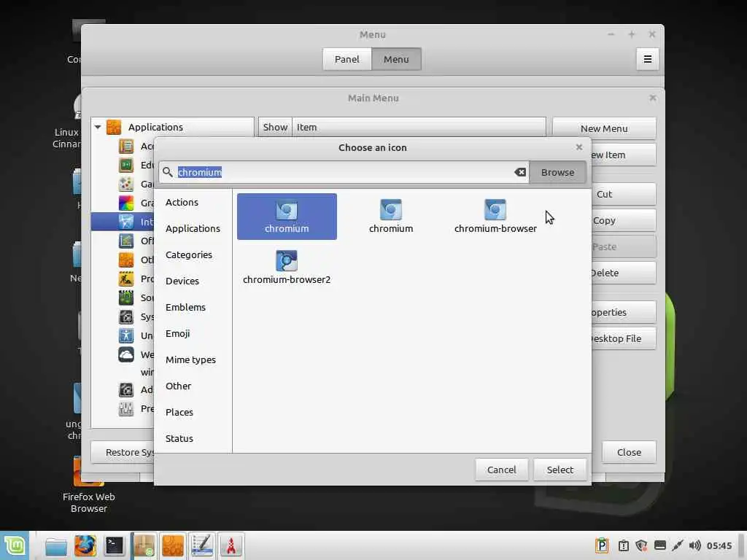This screenshot has height=560, width=747.
Task: Open the Firefox Web Browser desktop icon
Action: tap(88, 486)
